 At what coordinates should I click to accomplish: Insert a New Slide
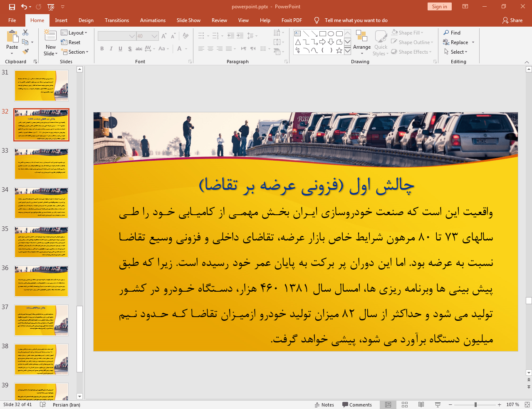pyautogui.click(x=51, y=42)
